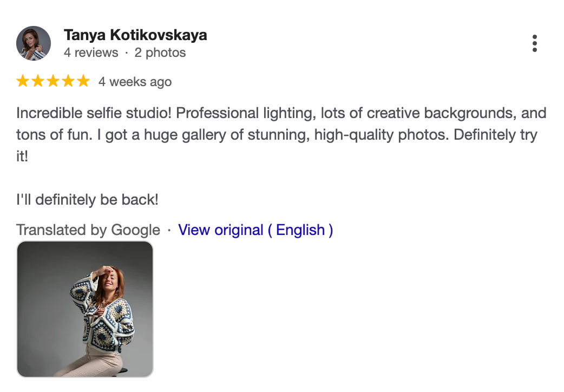Viewport: 564px width, 392px height.
Task: Click the fourth gold rating star
Action: pos(68,82)
